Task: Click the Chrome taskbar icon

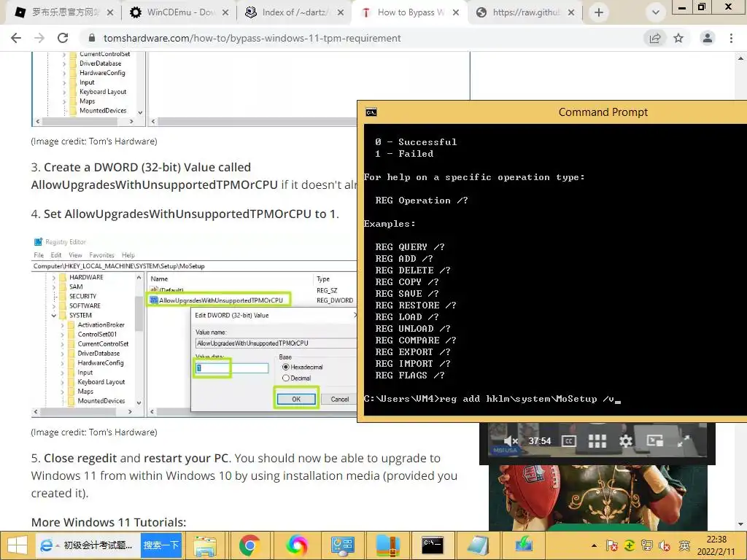Action: [249, 545]
